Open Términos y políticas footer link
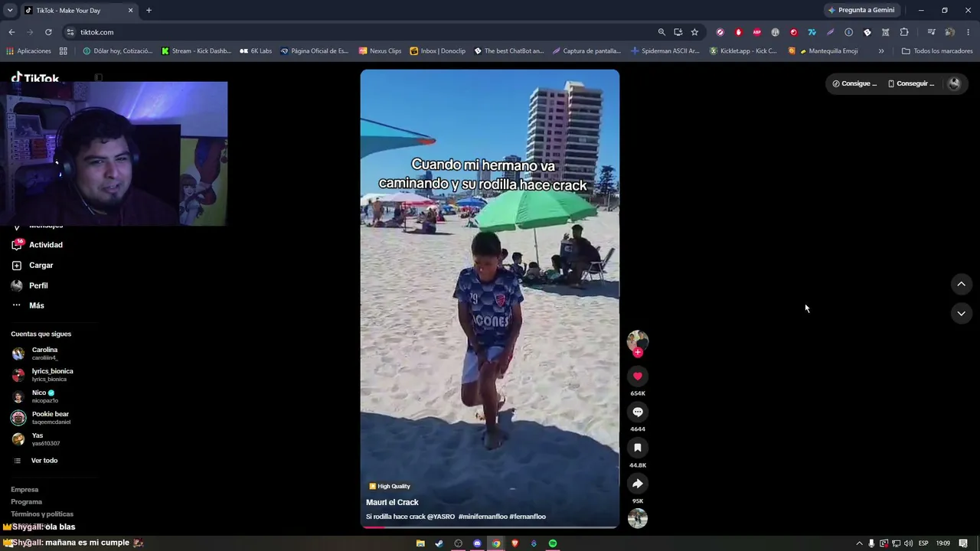Screen dimensions: 980x551 coord(42,514)
